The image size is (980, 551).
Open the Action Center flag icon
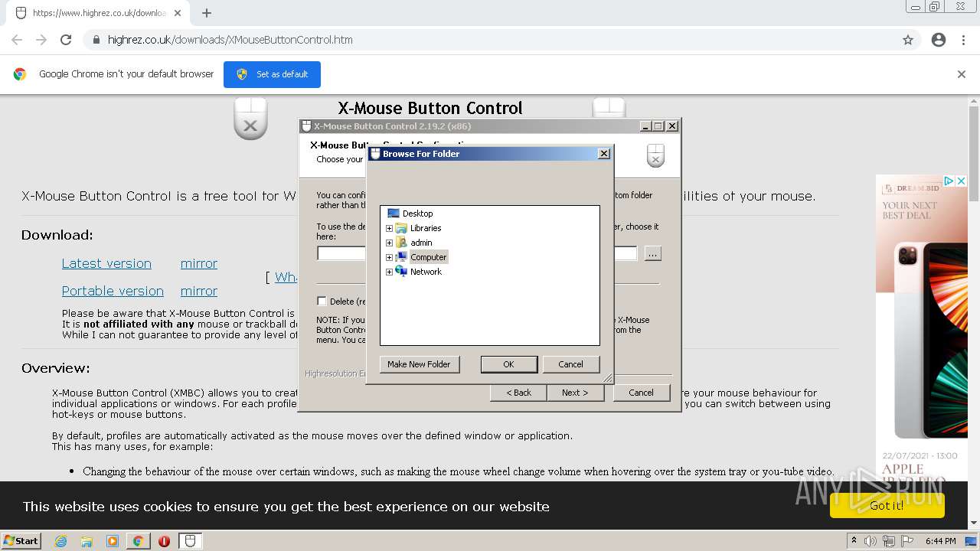(907, 541)
